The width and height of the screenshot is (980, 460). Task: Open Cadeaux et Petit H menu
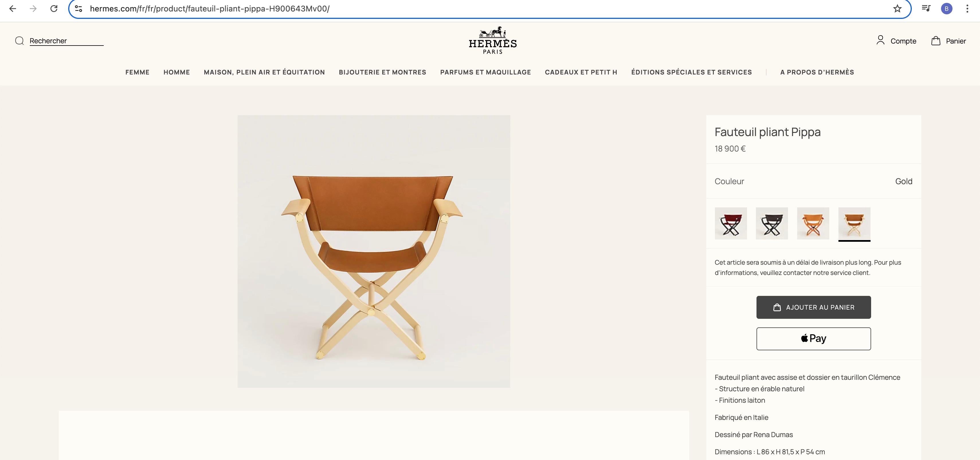pos(581,72)
